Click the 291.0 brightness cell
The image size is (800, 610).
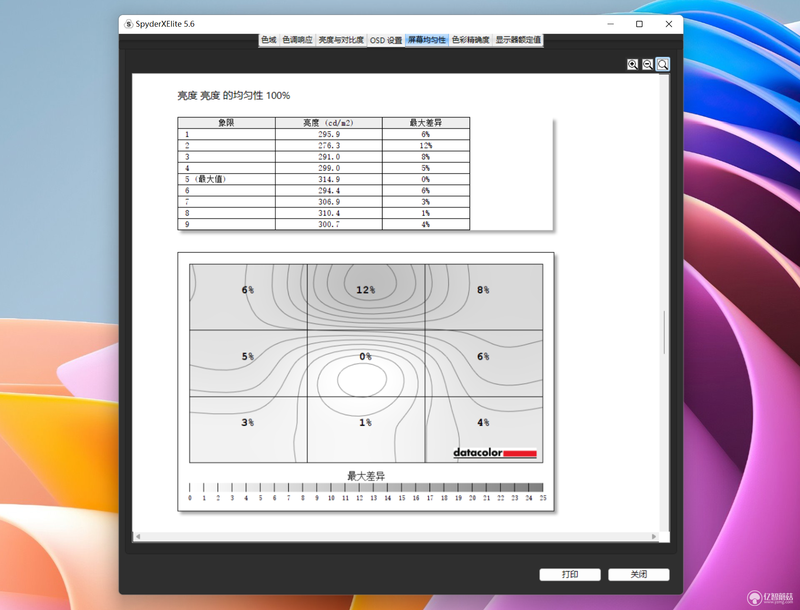point(329,157)
